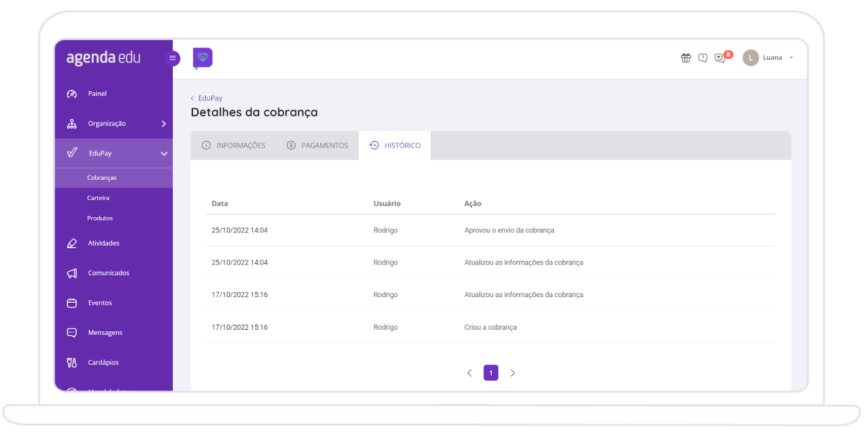Click the breadcrumb back chevron
This screenshot has width=868, height=435.
(x=192, y=98)
